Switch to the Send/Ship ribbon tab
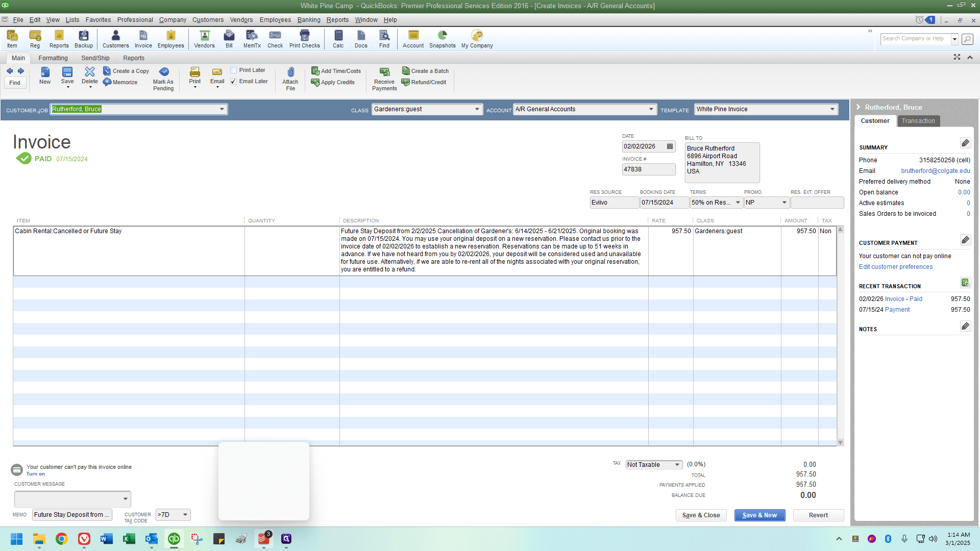The height and width of the screenshot is (551, 980). 95,58
